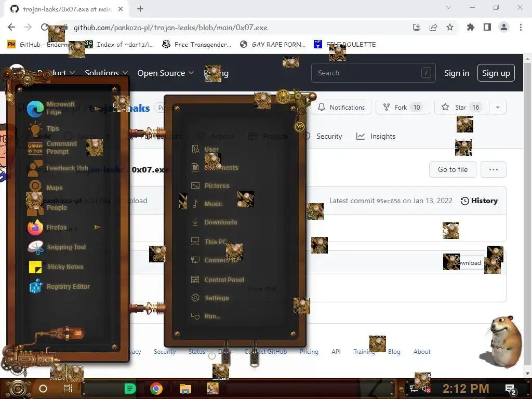Click the Sign up button

496,73
